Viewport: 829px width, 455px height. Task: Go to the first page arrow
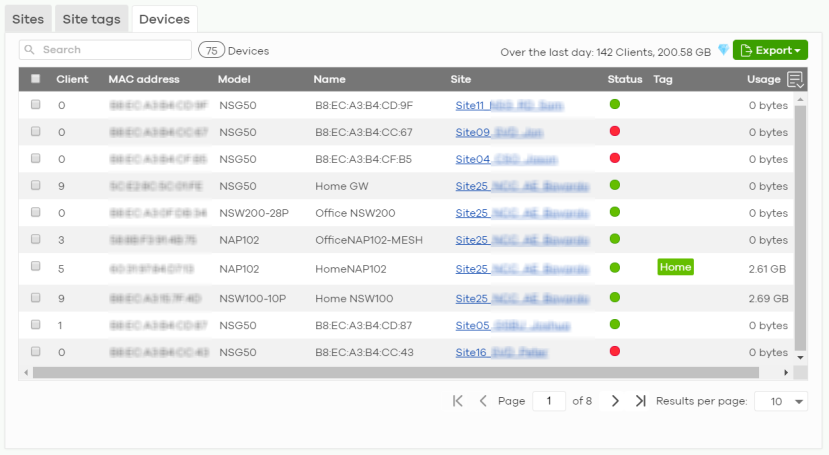(458, 401)
